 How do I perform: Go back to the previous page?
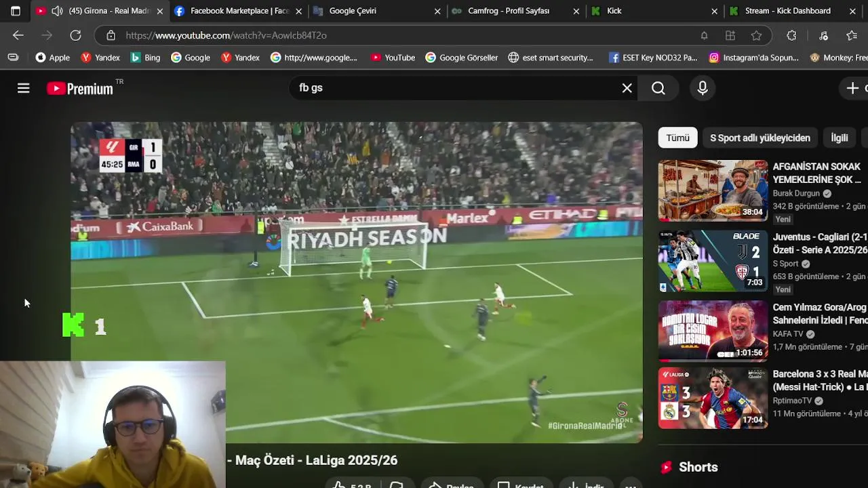[x=18, y=35]
